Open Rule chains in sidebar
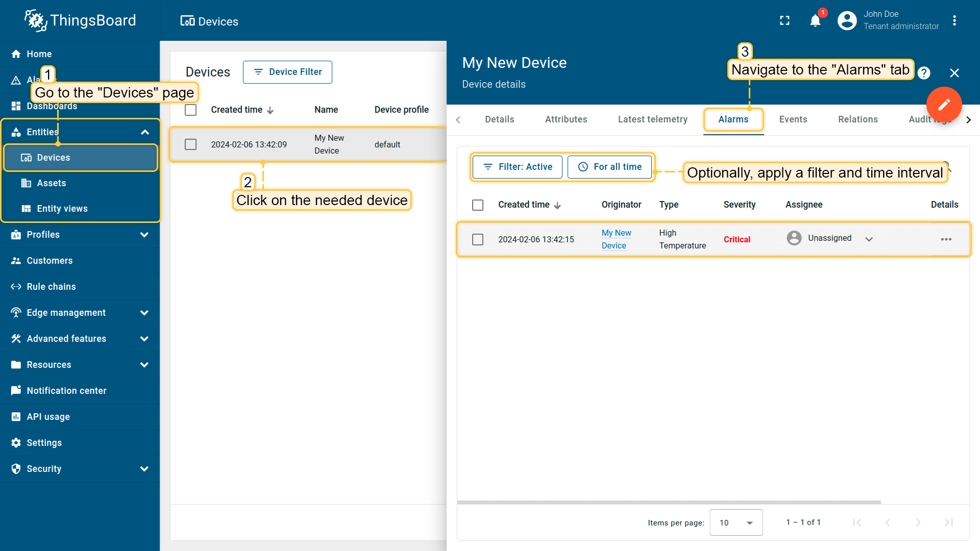Viewport: 980px width, 551px height. point(51,287)
